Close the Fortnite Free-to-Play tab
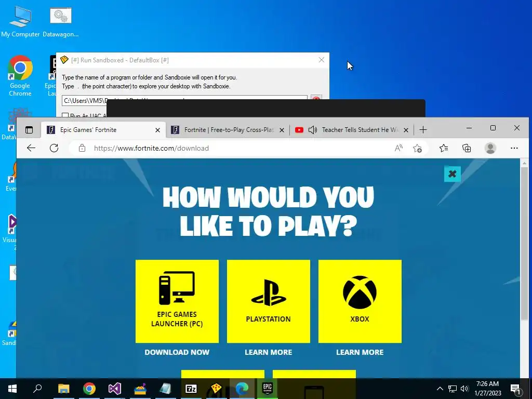The height and width of the screenshot is (399, 532). click(282, 130)
